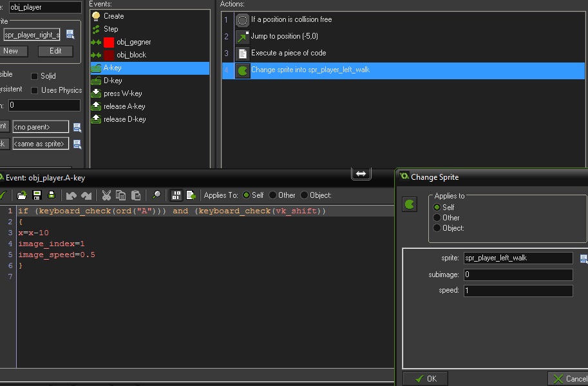Open the sprite picker beside spr_player_right field
Screen dimensions: 588x386
70,34
